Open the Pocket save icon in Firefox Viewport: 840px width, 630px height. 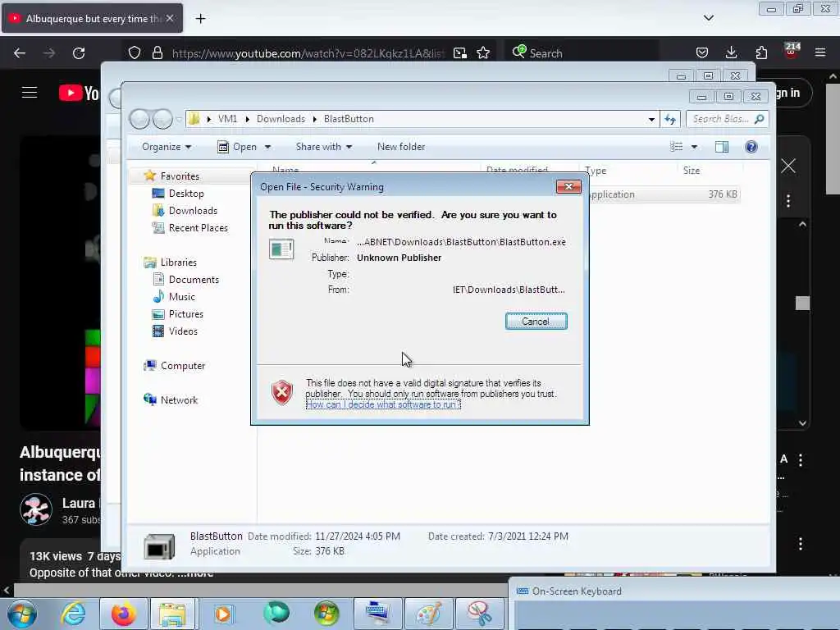702,52
